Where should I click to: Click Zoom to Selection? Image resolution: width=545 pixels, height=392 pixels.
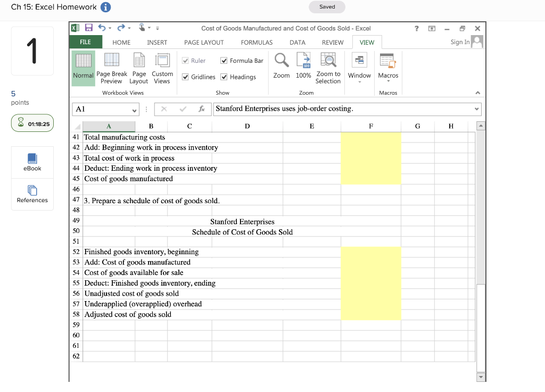328,68
